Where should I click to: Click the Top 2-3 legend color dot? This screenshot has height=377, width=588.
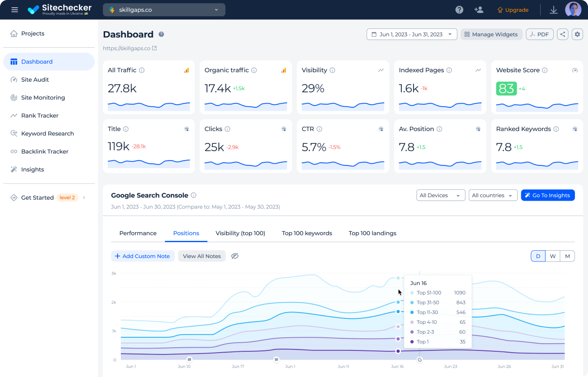point(412,332)
